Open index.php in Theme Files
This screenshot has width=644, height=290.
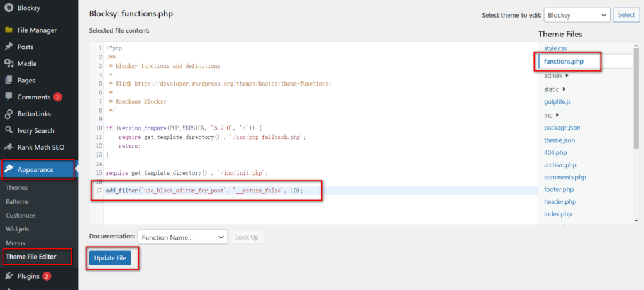[x=558, y=214]
